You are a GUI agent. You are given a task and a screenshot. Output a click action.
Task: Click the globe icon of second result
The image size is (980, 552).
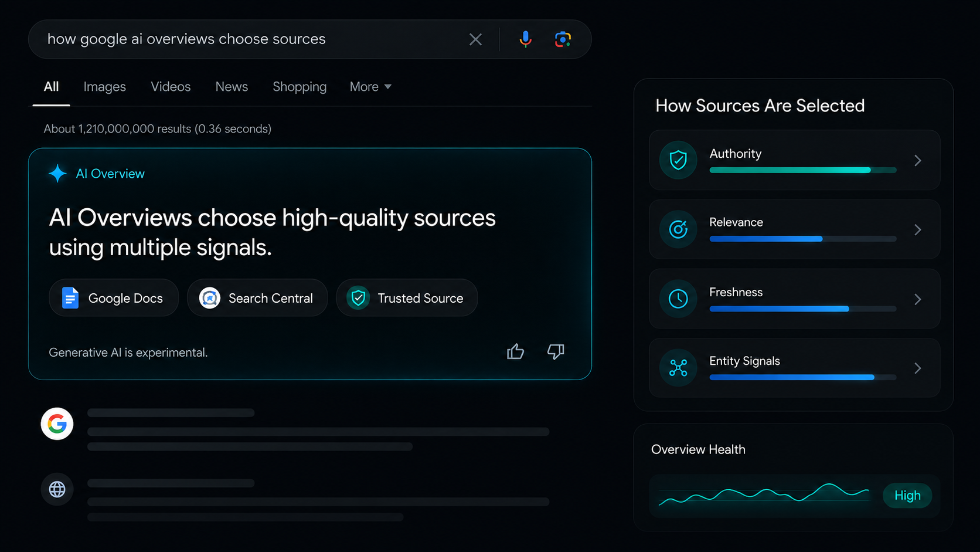click(57, 489)
